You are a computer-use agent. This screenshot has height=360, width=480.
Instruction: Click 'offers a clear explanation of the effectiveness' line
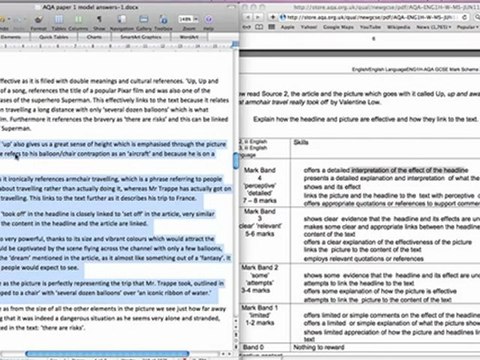[388, 242]
